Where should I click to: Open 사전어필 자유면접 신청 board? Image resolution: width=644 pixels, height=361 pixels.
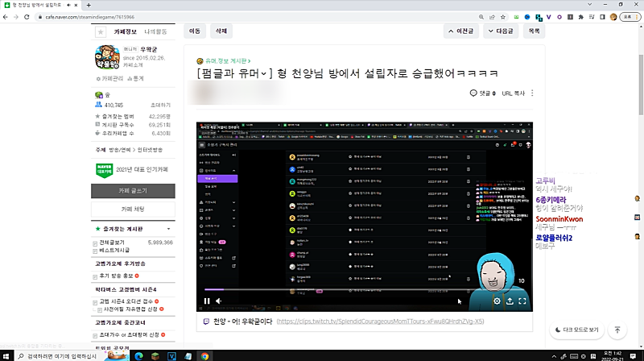(130, 309)
